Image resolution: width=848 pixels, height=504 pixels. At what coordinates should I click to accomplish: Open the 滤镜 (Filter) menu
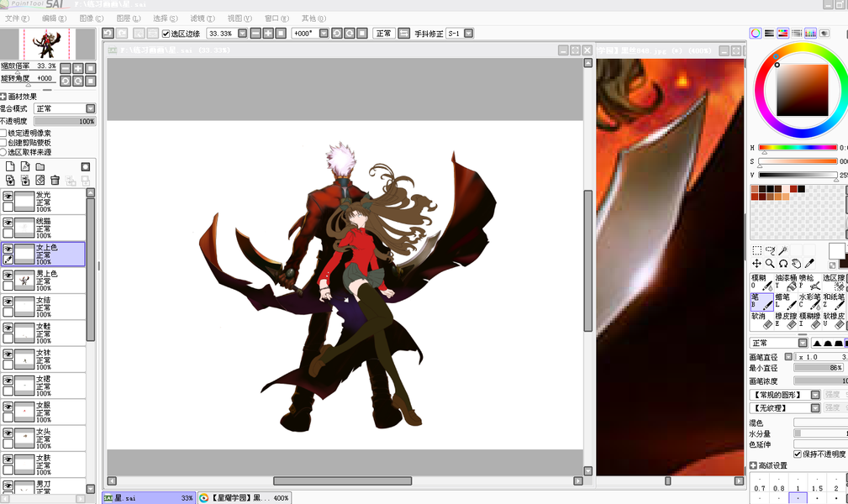point(202,18)
